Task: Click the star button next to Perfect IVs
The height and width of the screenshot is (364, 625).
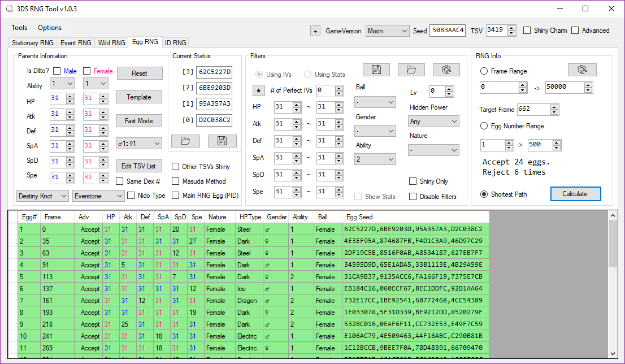Action: pos(258,90)
